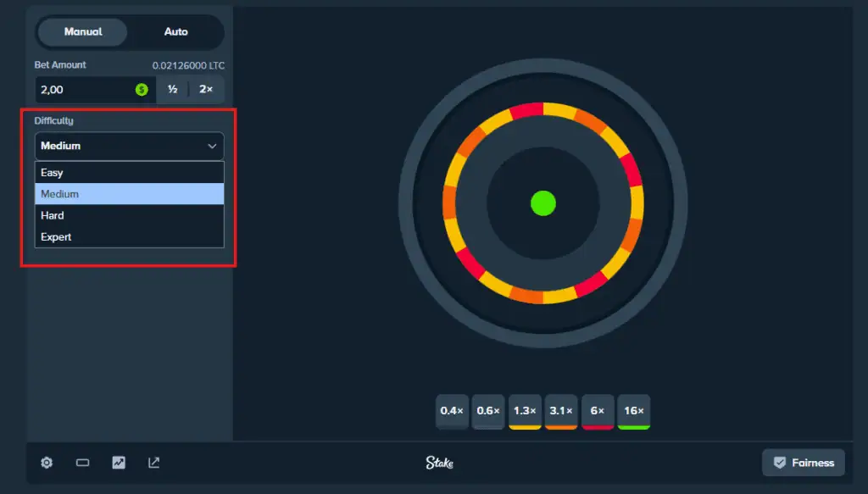
Task: Click the green currency icon in bet field
Action: [x=140, y=89]
